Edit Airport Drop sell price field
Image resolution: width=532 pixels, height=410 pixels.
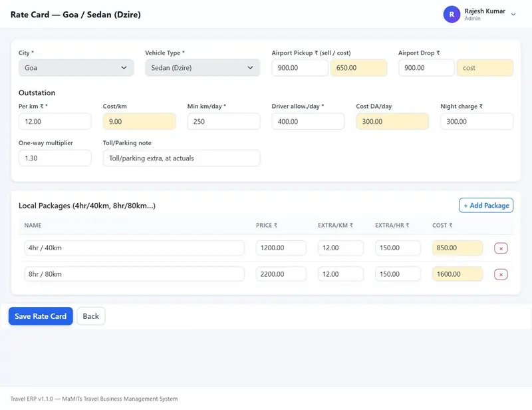[426, 68]
